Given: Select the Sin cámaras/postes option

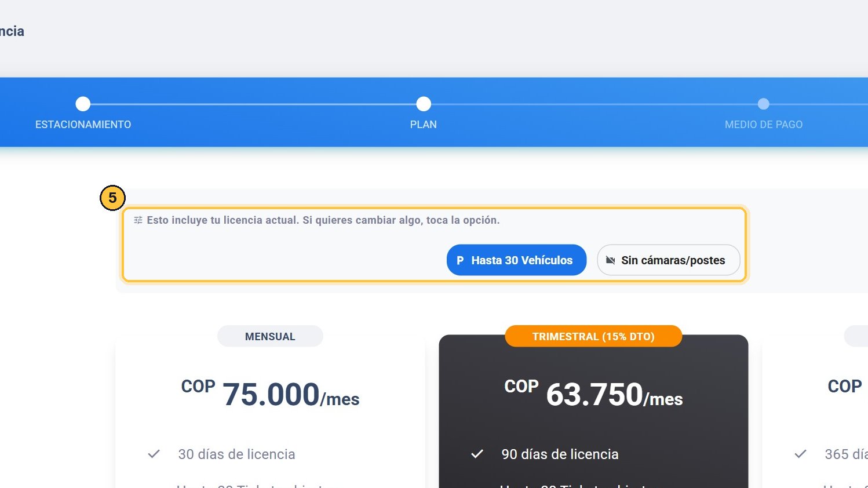Looking at the screenshot, I should 669,260.
